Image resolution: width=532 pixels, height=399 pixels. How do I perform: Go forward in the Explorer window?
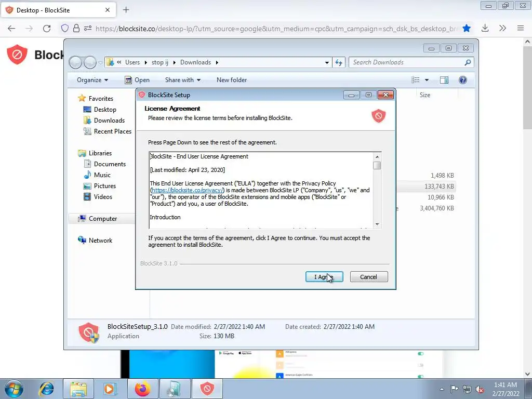tap(90, 62)
